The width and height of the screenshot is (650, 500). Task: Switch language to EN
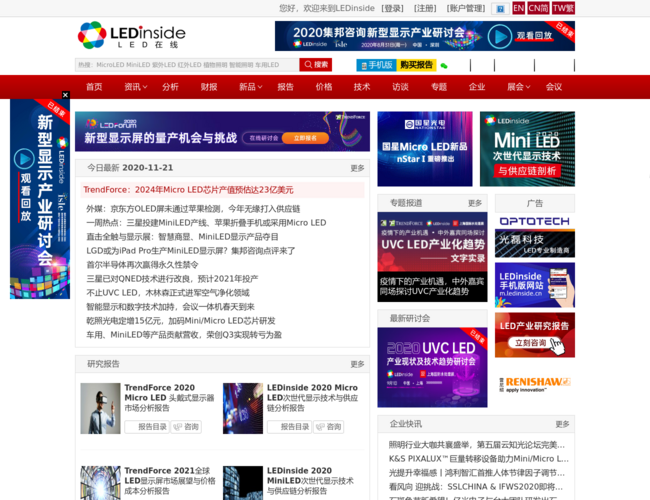[x=518, y=8]
